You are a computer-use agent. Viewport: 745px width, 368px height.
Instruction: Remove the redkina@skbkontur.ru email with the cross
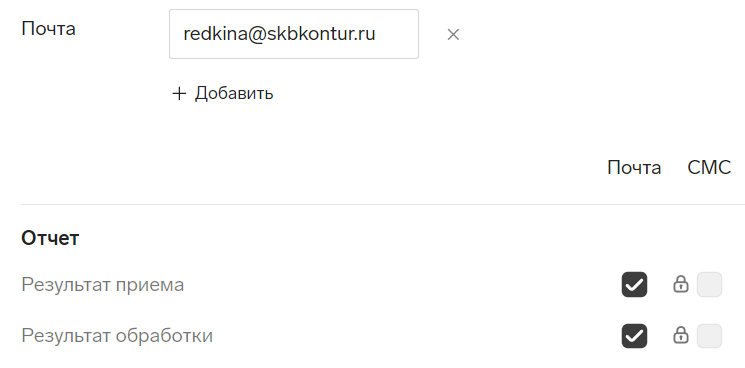[x=453, y=34]
